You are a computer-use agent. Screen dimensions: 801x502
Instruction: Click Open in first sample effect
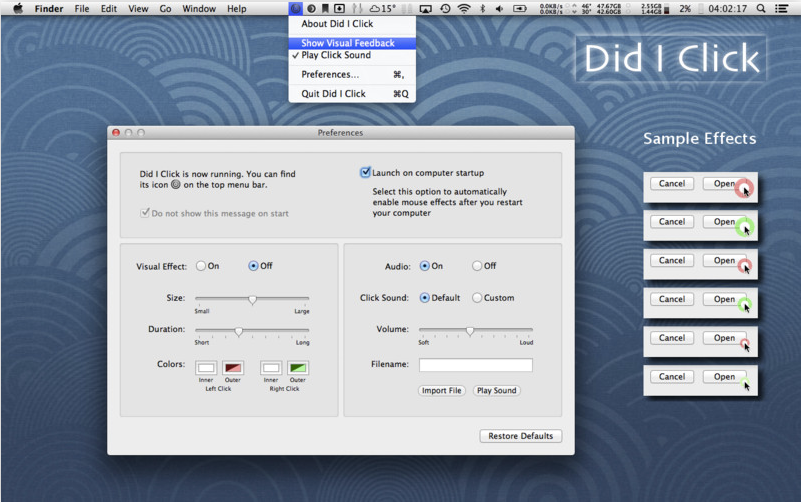coord(724,183)
